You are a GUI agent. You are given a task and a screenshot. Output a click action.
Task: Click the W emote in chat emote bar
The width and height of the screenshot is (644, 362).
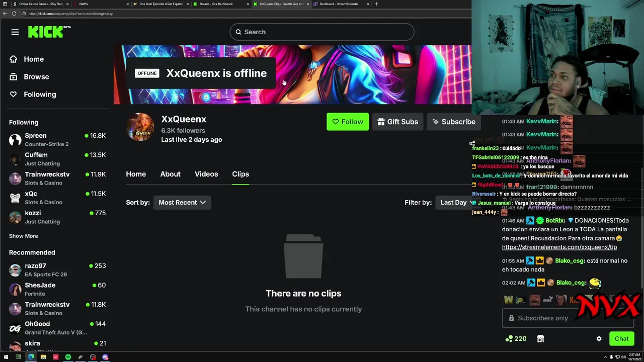[508, 300]
